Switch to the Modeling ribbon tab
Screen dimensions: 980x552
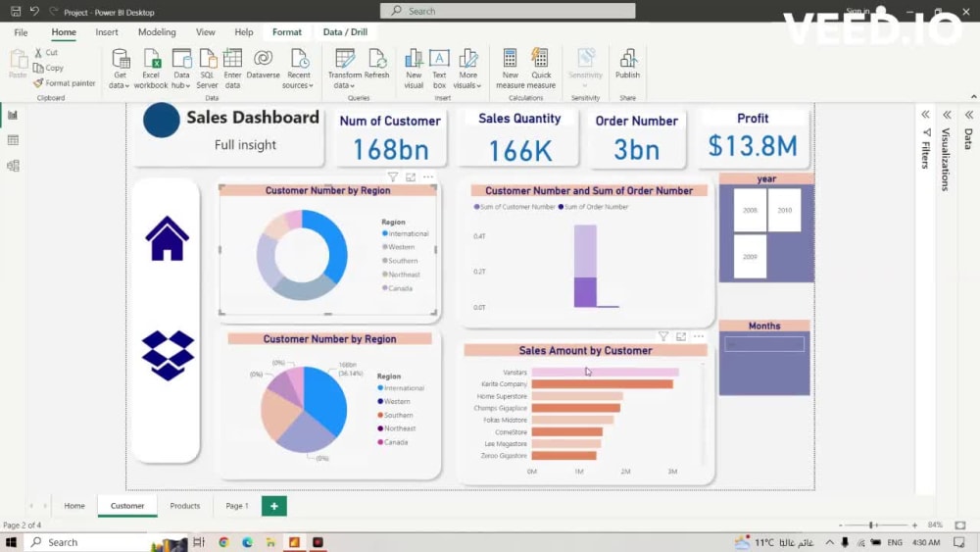tap(157, 32)
